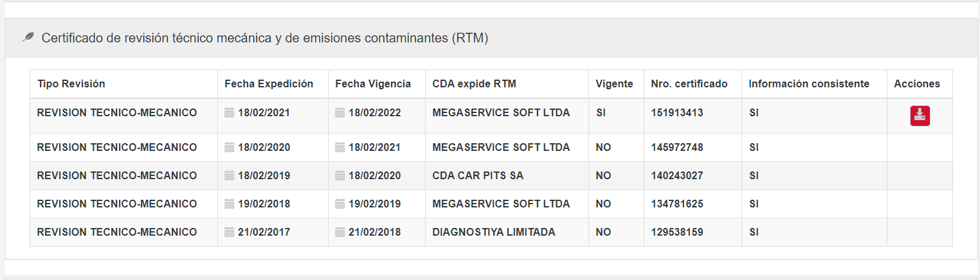This screenshot has height=280, width=980.
Task: Click the Fecha Vigencia column header
Action: pos(373,84)
